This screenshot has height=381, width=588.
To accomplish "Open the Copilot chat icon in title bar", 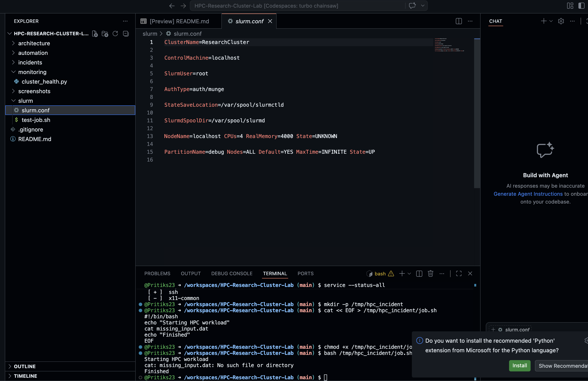I will tap(412, 5).
